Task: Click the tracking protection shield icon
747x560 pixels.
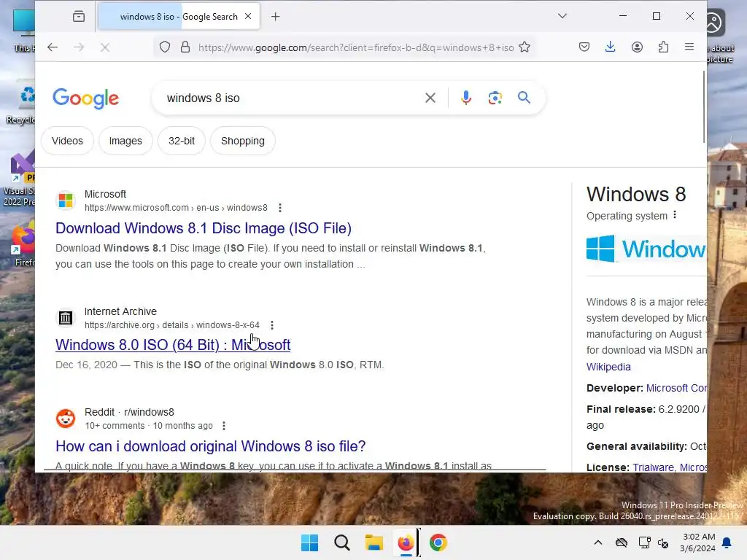Action: point(165,47)
